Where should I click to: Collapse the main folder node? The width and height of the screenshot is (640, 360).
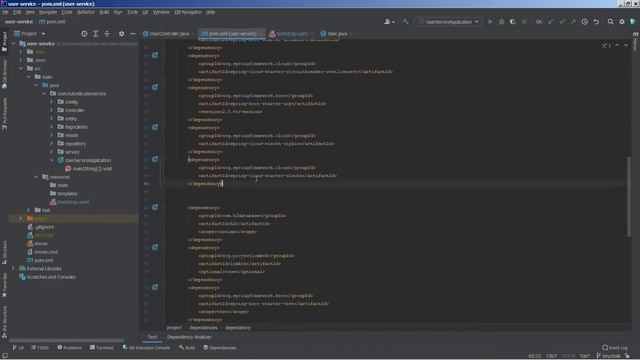(x=29, y=77)
